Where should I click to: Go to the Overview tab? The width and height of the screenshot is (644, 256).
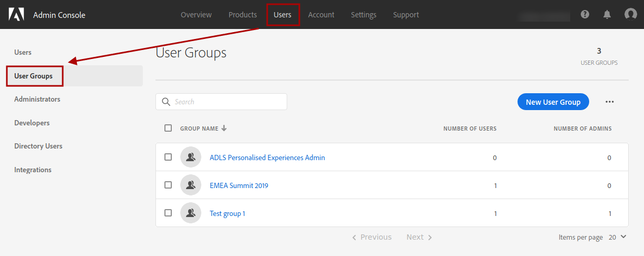click(196, 15)
